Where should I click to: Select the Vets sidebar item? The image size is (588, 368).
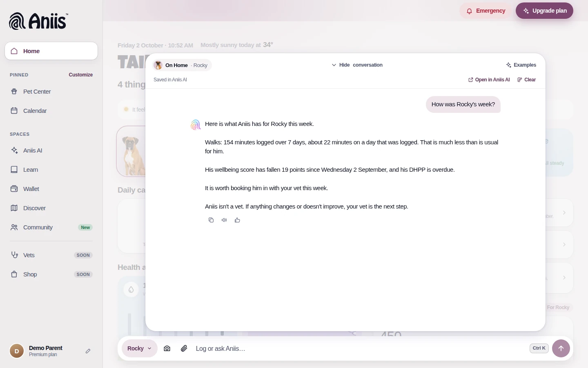pos(51,255)
